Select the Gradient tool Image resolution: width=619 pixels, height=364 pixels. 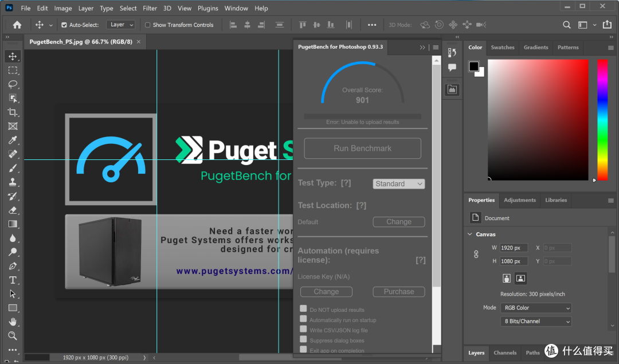click(x=13, y=224)
